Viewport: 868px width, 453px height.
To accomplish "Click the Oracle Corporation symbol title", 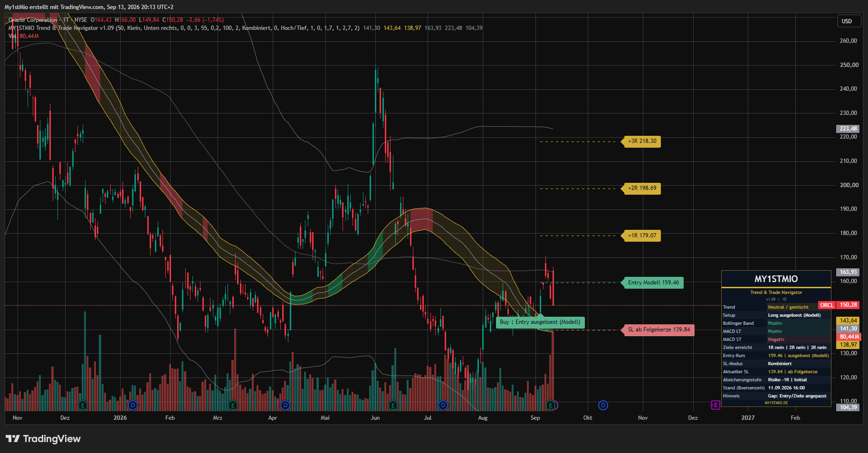I will click(33, 20).
